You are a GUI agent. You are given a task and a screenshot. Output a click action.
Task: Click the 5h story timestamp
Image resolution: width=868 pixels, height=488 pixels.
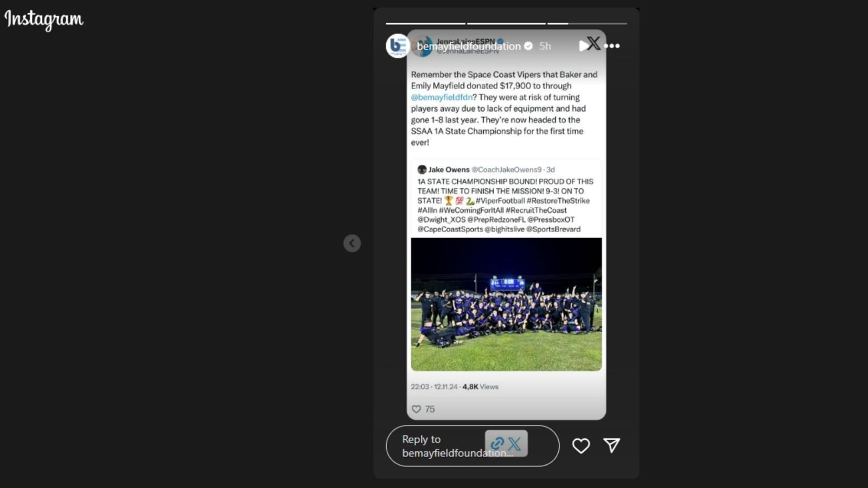tap(545, 46)
